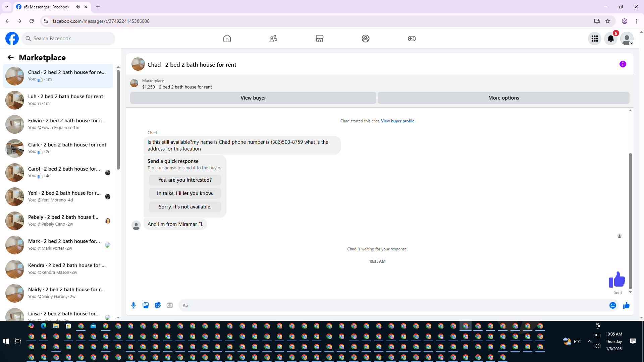Viewport: 644px width, 362px height.
Task: Click the browser Back button
Action: pyautogui.click(x=7, y=21)
